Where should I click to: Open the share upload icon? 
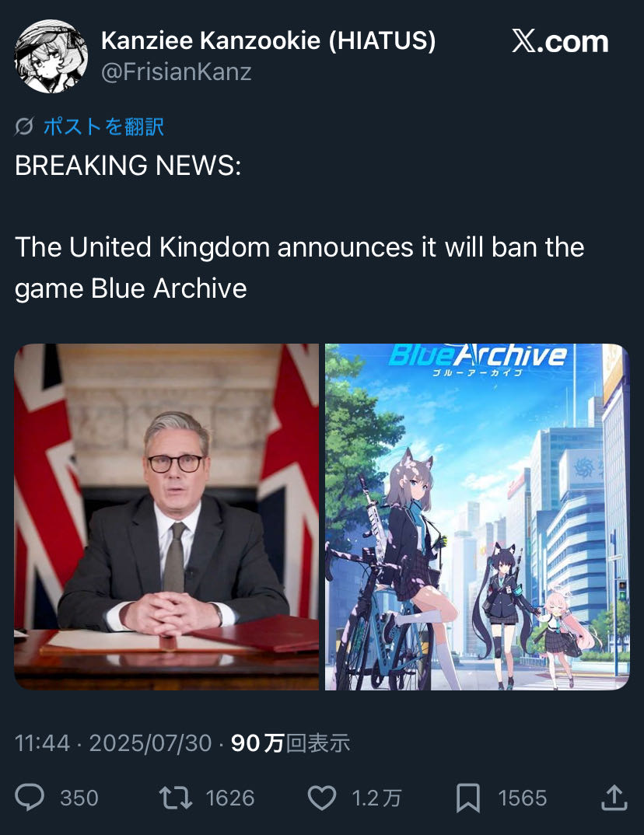coord(614,797)
